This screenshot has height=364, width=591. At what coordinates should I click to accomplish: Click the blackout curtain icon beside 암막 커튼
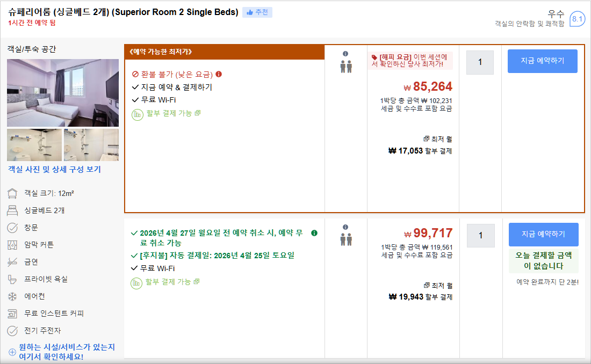click(x=12, y=245)
